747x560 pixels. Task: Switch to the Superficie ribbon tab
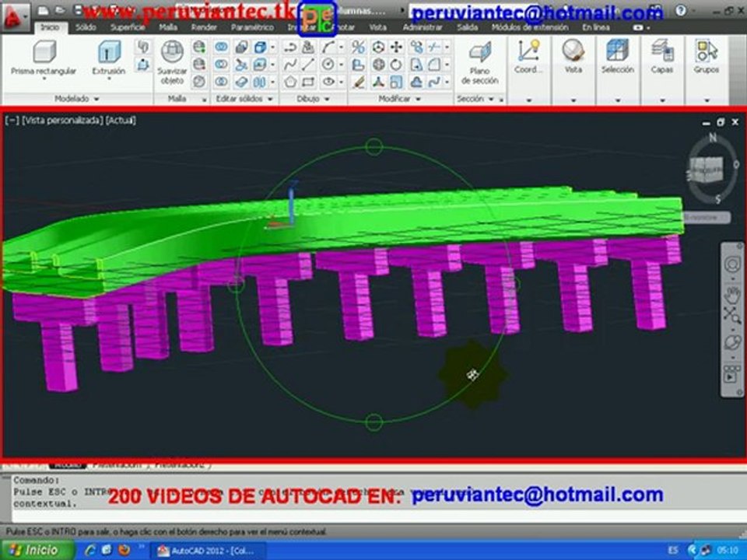click(x=128, y=28)
